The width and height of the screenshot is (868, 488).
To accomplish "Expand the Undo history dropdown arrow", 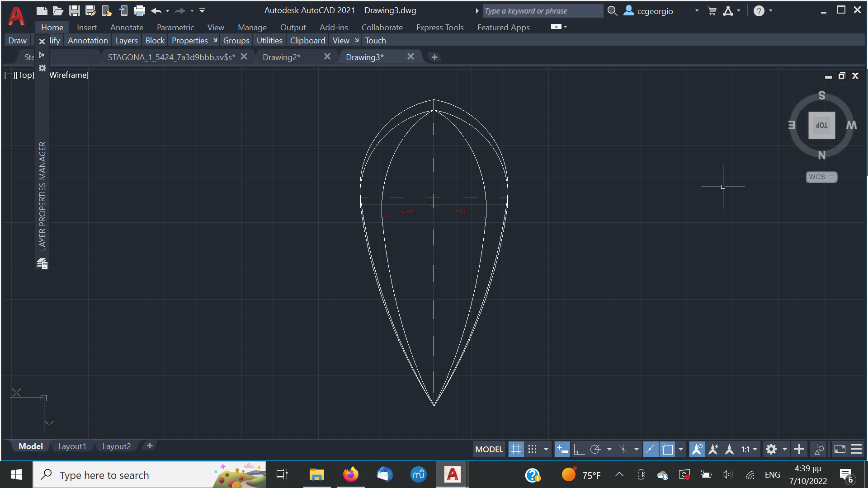I will click(x=168, y=11).
